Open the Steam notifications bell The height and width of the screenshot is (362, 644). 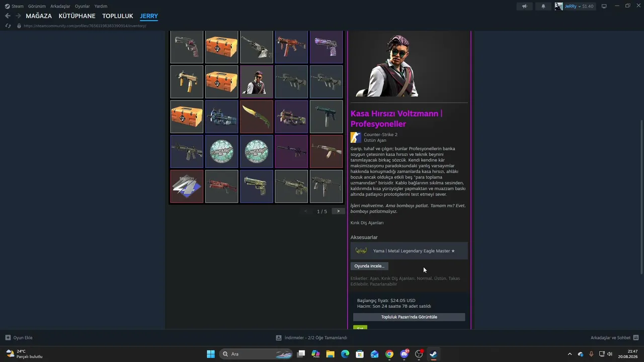coord(543,6)
